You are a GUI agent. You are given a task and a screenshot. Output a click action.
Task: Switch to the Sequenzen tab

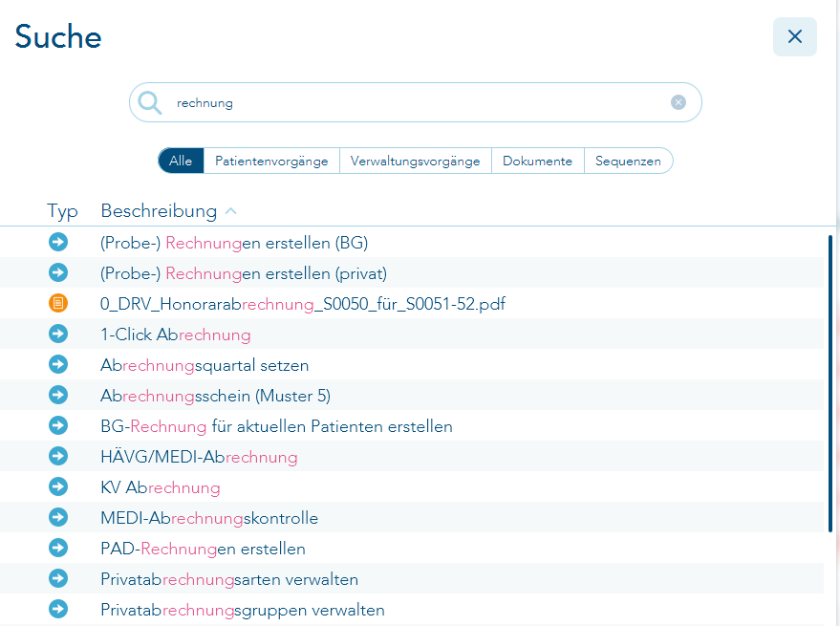(x=628, y=161)
